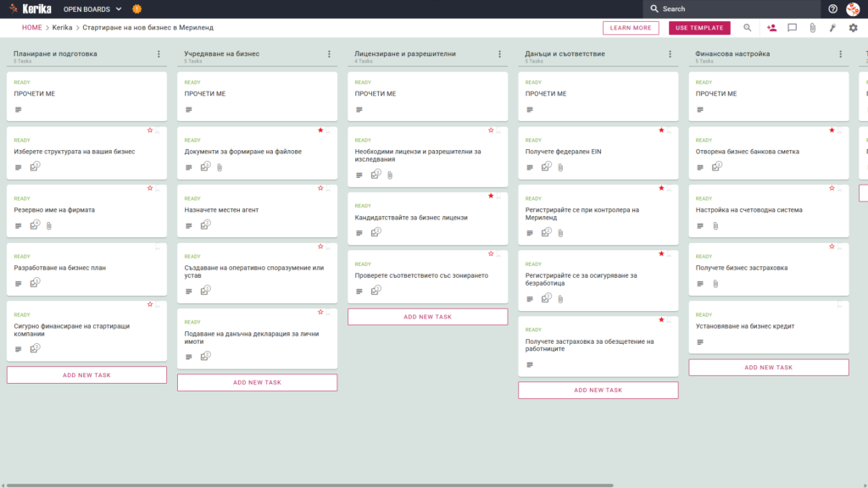Viewport: 868px width, 488px height.
Task: Open card Регистрирайте се за осигуряване за безработица
Action: pyautogui.click(x=598, y=280)
